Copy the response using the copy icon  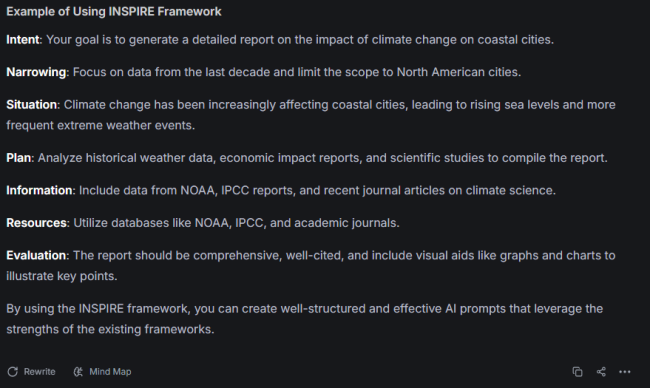click(577, 372)
